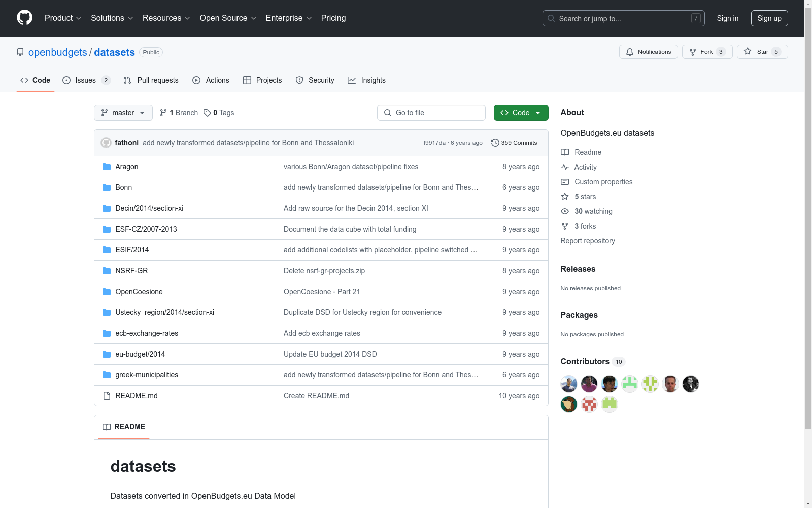Image resolution: width=812 pixels, height=508 pixels.
Task: Click the fork icon beside 3 forks
Action: pyautogui.click(x=565, y=226)
